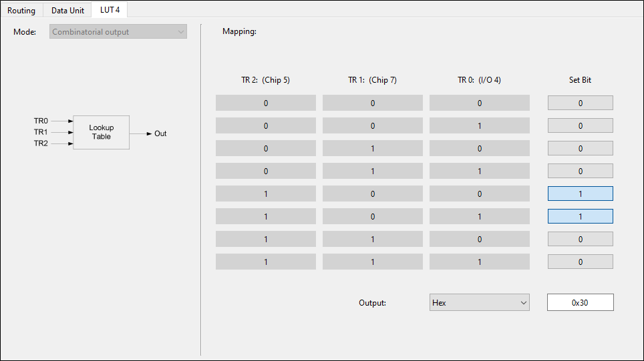
Task: Click the TR 0 cell in row 101
Action: pyautogui.click(x=479, y=216)
